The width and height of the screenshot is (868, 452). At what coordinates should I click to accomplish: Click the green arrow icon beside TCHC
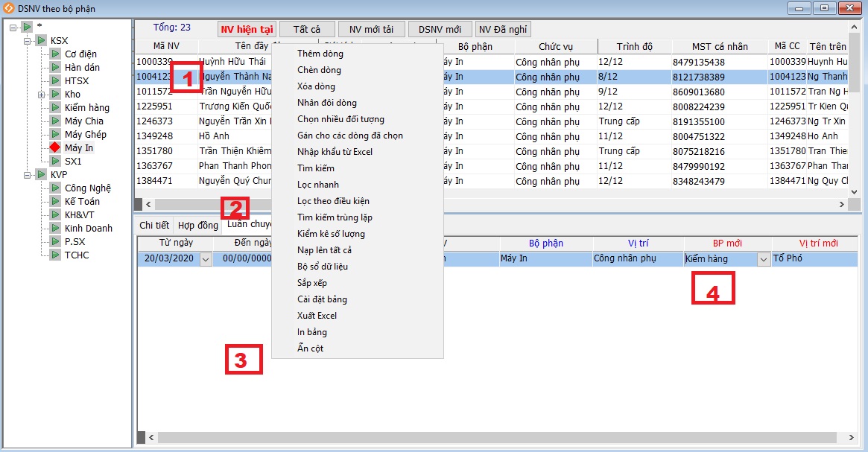(55, 255)
